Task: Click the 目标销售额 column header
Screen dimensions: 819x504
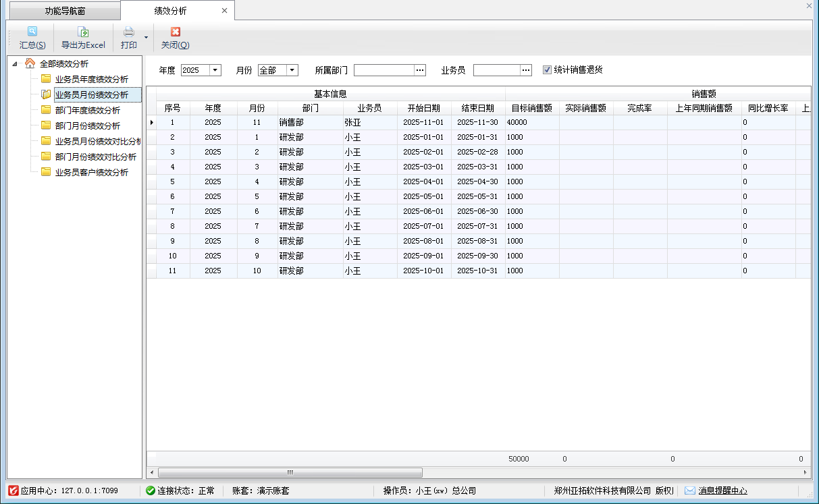Action: 532,108
